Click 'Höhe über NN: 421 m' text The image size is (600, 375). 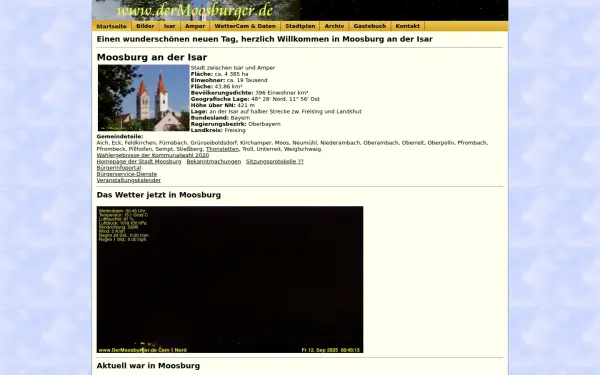click(223, 105)
